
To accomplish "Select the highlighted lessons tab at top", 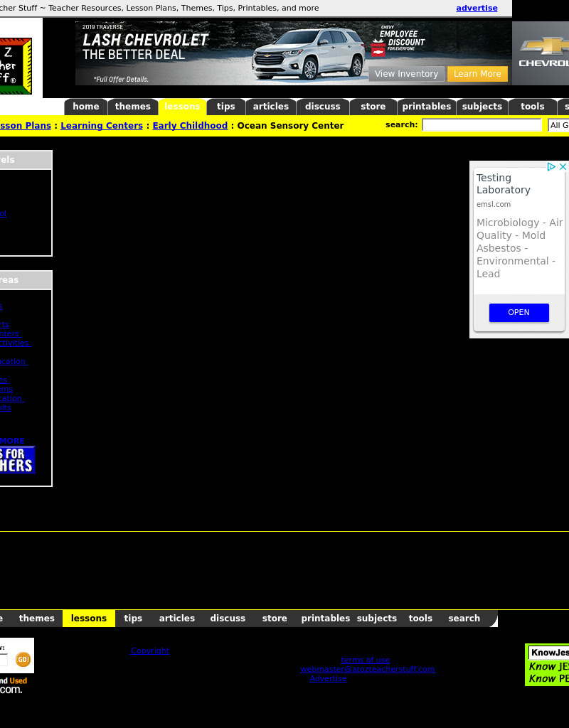I will click(182, 107).
